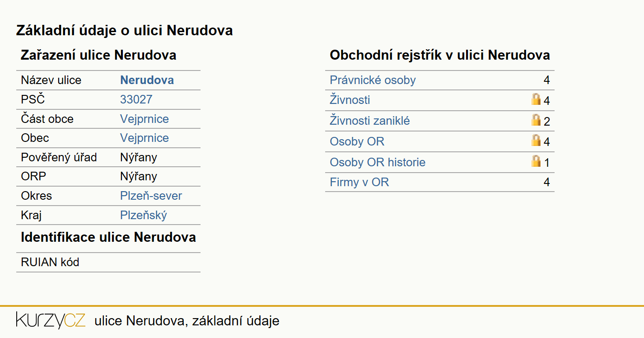Open the Plzeňský region link

pos(143,215)
